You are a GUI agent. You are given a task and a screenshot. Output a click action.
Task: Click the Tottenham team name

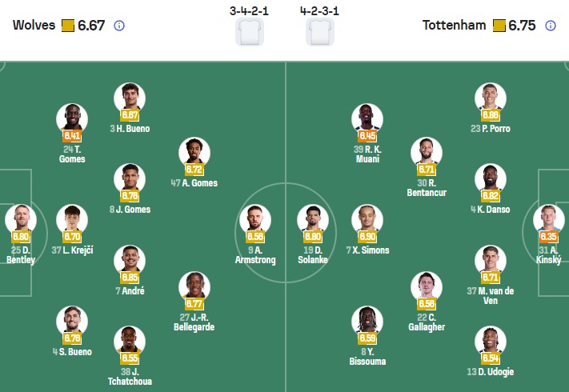[454, 26]
